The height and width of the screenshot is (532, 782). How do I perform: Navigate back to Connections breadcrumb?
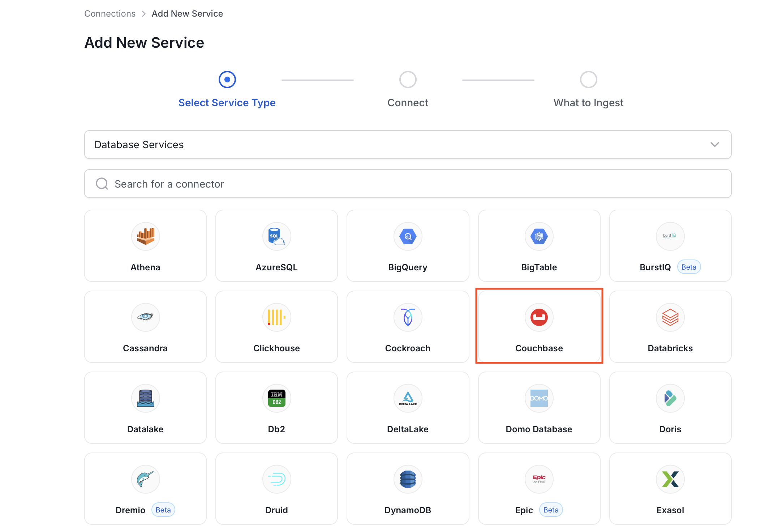coord(110,14)
